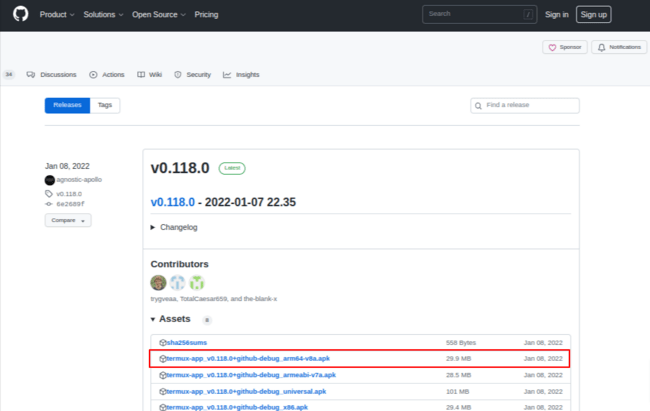Click the Jan 08, 2022 release date
Image resolution: width=650 pixels, height=411 pixels.
67,166
